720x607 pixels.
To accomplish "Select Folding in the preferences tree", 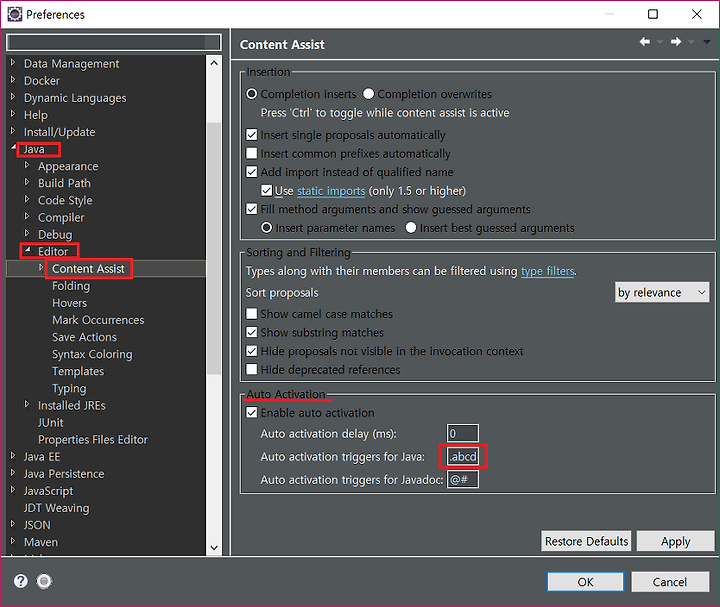I will point(71,286).
